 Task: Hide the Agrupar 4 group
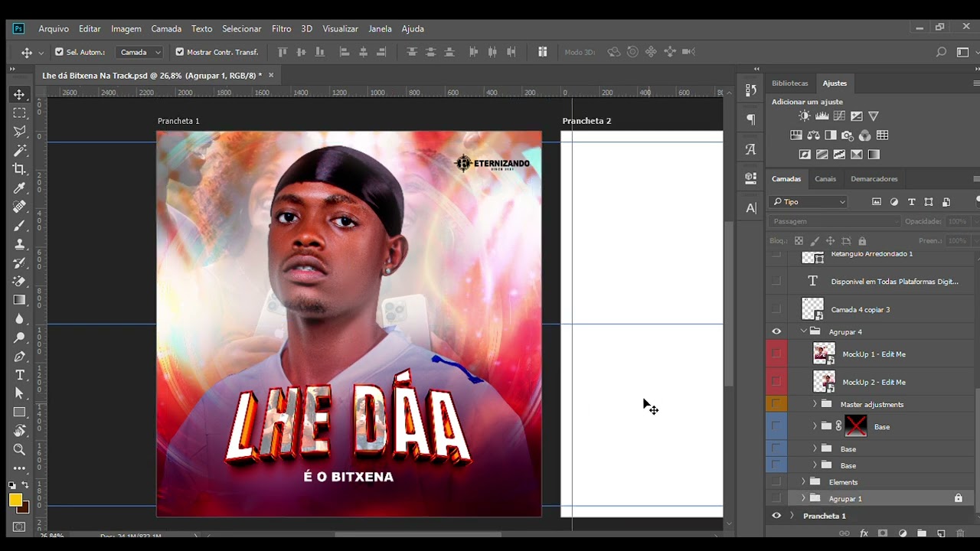point(776,331)
